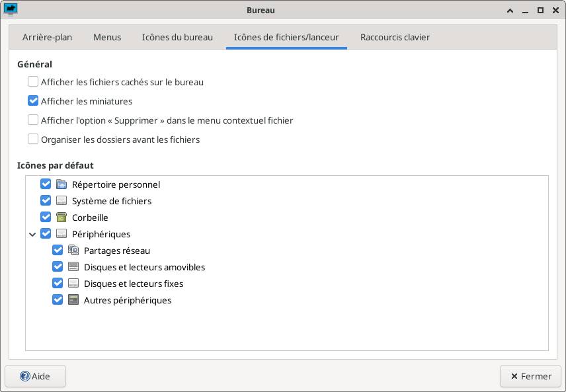Click the Aide button
Image resolution: width=566 pixels, height=392 pixels.
pyautogui.click(x=35, y=376)
